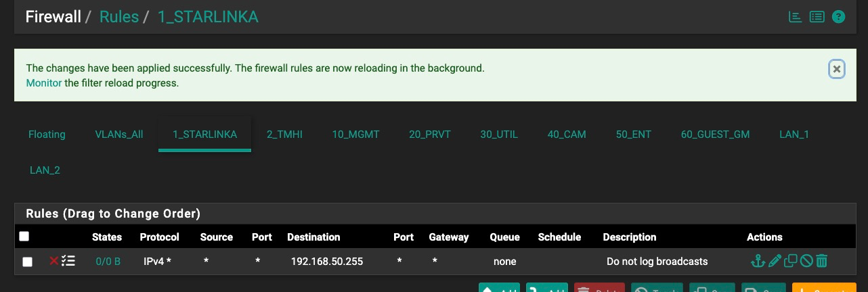Delete the rule with the trash icon
Image resolution: width=868 pixels, height=292 pixels.
click(x=821, y=261)
